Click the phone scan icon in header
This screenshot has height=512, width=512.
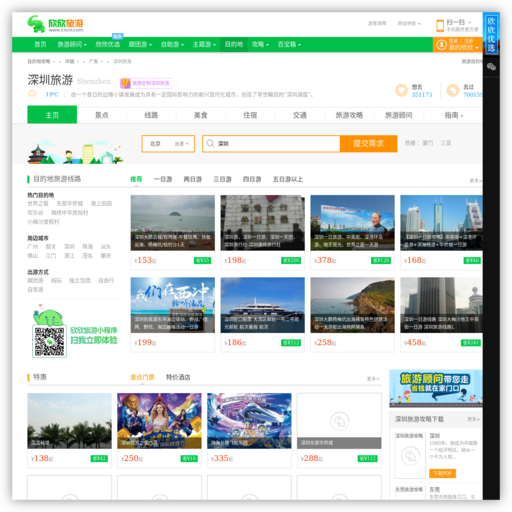point(440,25)
